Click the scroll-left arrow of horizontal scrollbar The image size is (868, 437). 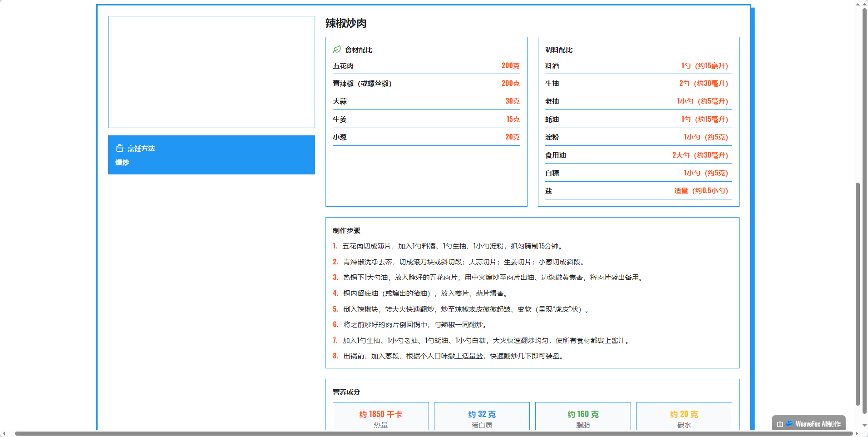pos(4,433)
